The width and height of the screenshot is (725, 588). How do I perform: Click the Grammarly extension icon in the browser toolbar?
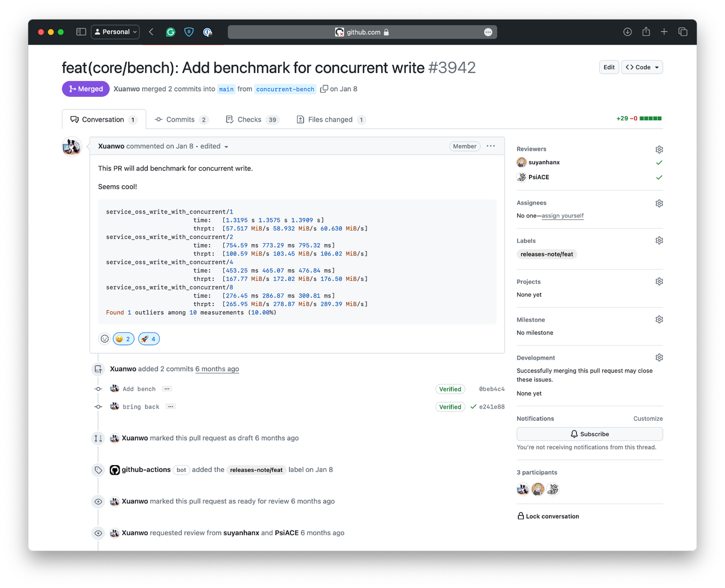[170, 32]
